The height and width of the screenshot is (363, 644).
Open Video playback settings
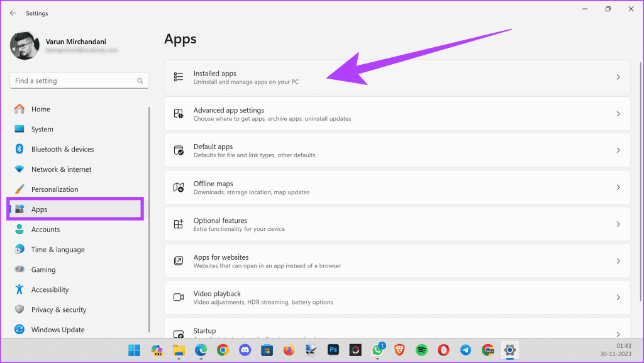397,297
